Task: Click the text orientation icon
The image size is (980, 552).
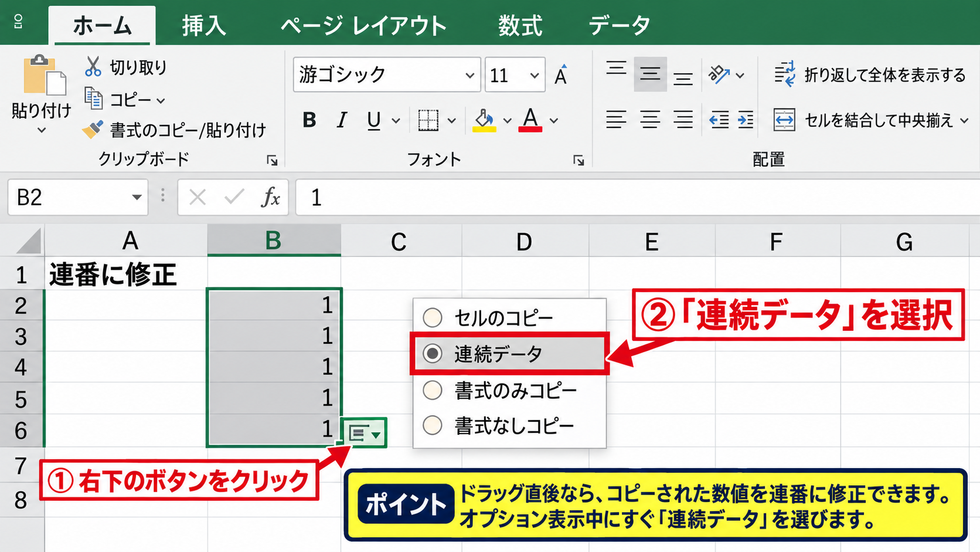Action: click(719, 74)
